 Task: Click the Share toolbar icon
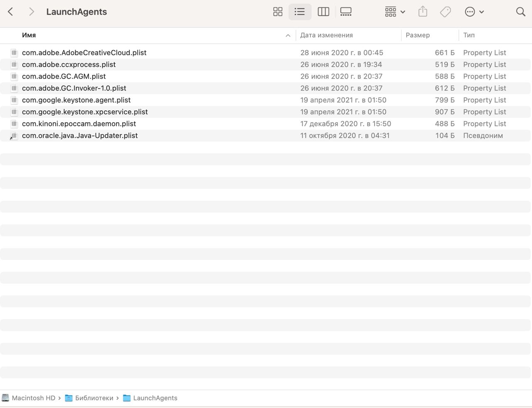pyautogui.click(x=423, y=12)
